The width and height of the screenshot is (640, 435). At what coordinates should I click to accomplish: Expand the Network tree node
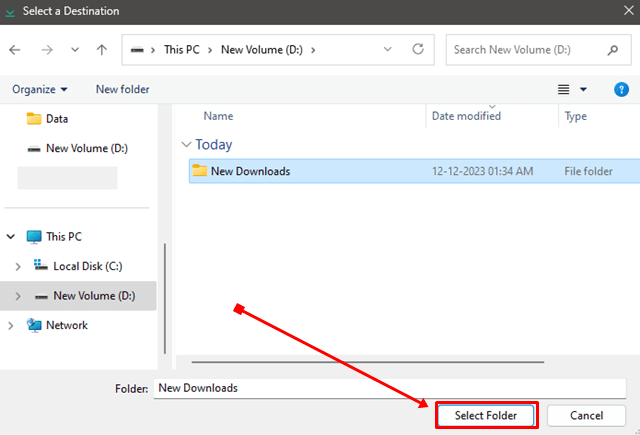pos(11,325)
